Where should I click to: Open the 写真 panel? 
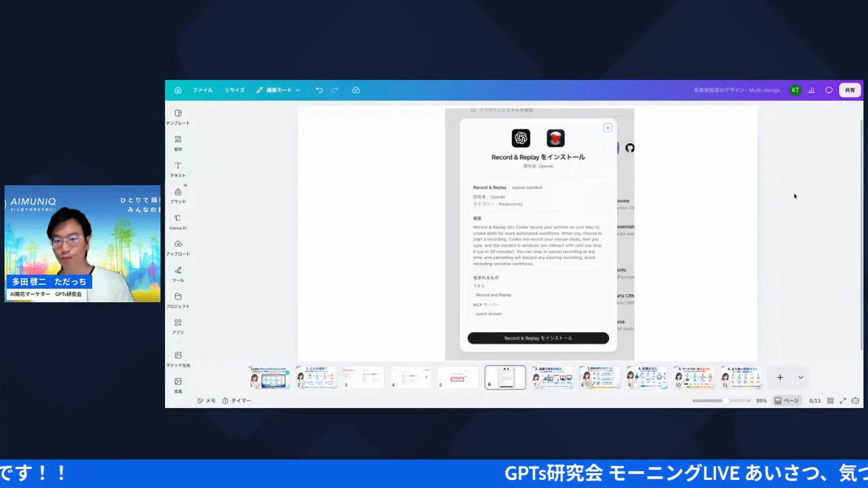point(178,386)
